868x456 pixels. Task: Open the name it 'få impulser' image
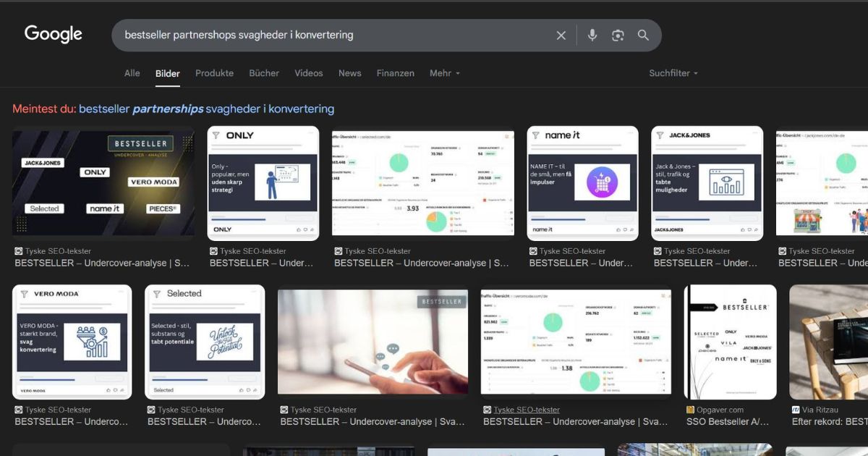(x=583, y=183)
